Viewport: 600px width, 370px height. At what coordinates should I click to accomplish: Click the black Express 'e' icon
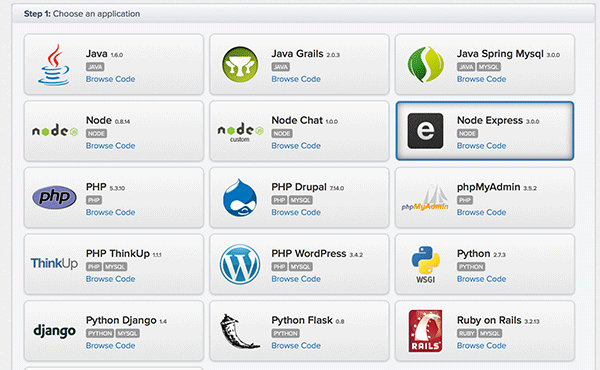[426, 131]
